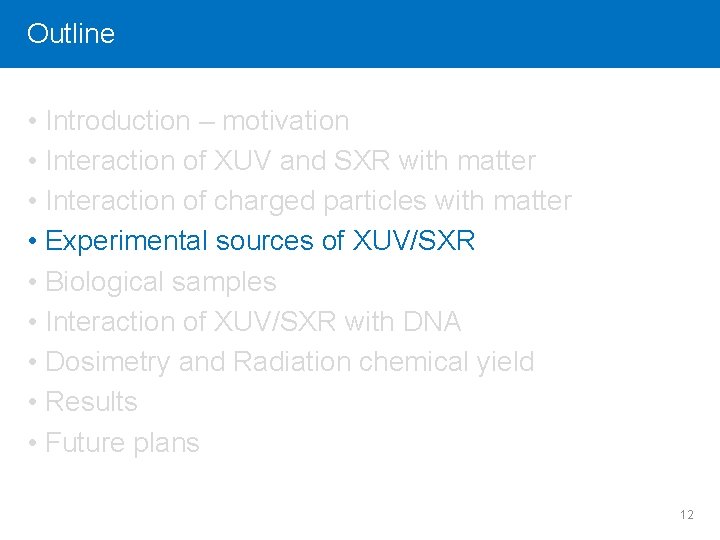Click the "Results" outline item
The height and width of the screenshot is (540, 720).
point(91,402)
